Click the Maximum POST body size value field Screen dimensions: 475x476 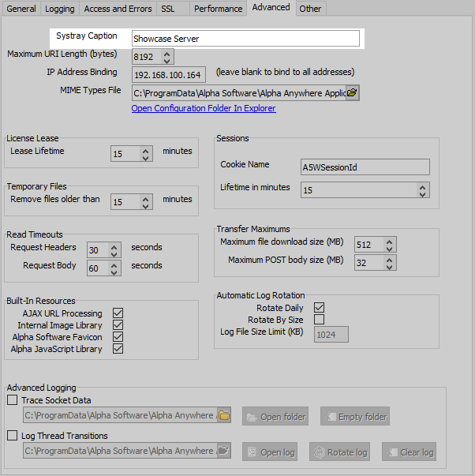pyautogui.click(x=369, y=263)
